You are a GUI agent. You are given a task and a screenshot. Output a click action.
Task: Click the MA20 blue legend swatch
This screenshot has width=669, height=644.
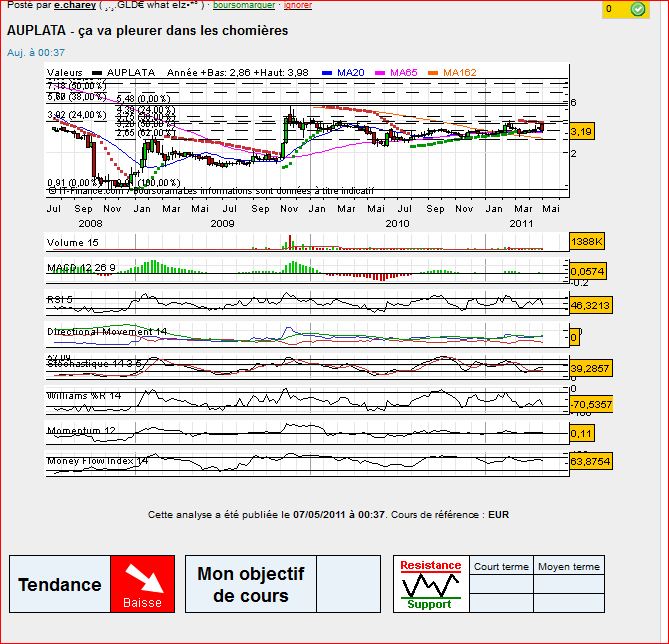[327, 73]
